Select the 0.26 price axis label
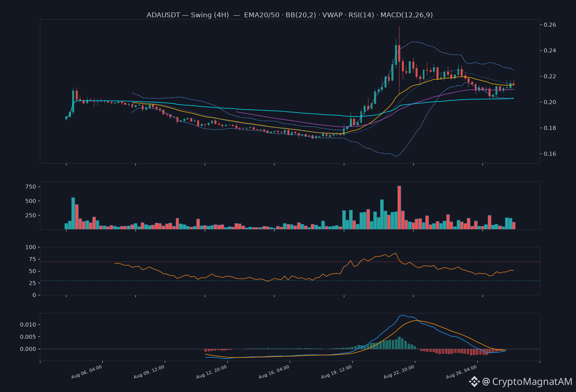576x392 pixels. [550, 25]
